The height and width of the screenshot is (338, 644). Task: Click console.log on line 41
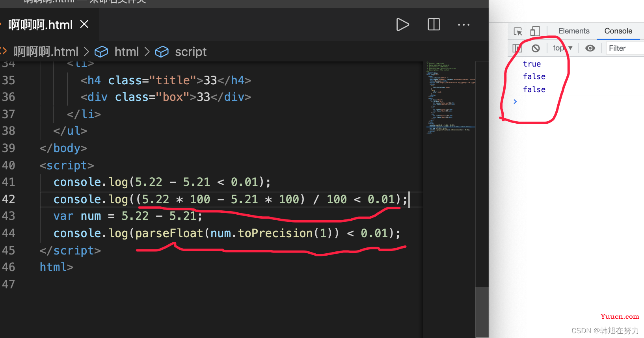[x=91, y=182]
